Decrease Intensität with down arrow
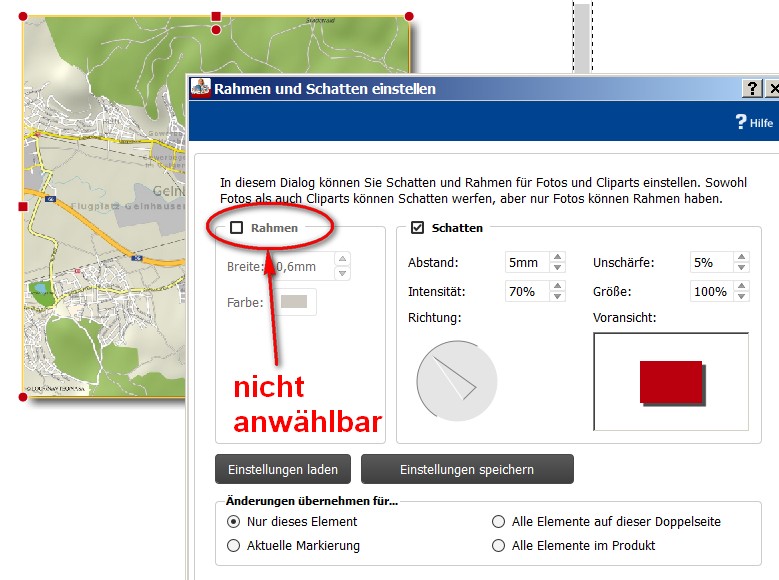This screenshot has height=580, width=779. click(557, 296)
